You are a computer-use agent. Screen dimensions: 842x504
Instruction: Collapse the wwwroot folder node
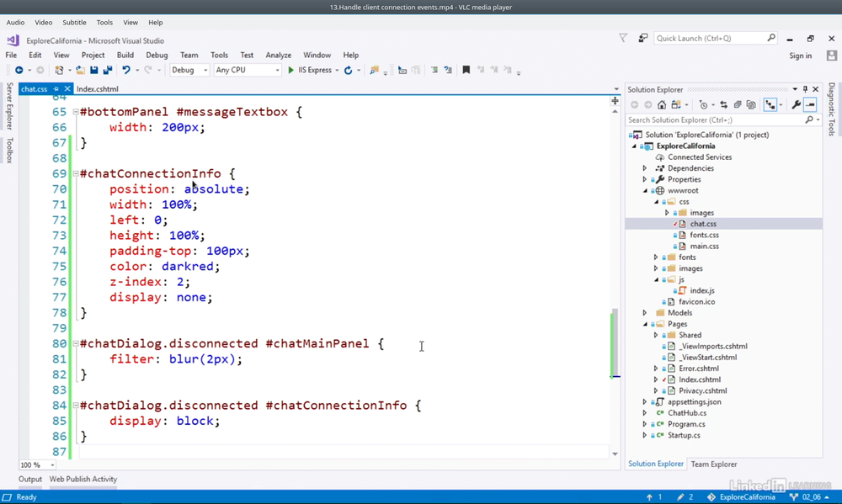click(645, 190)
